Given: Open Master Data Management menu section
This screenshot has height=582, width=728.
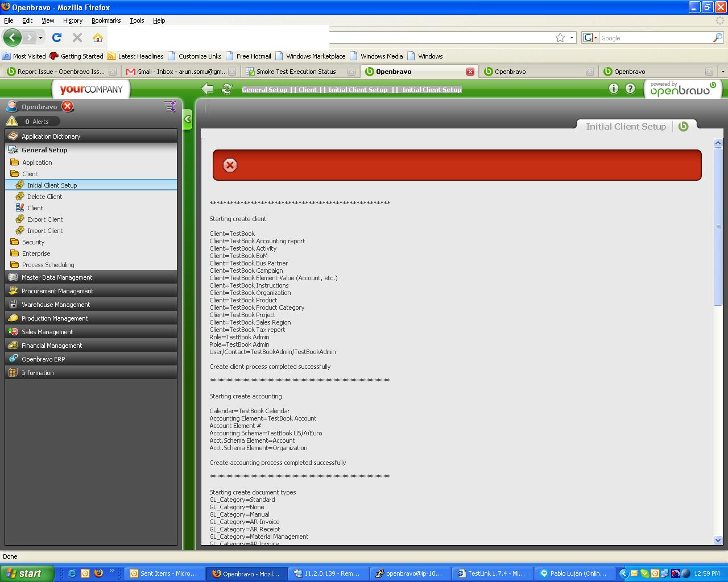Looking at the screenshot, I should pos(91,277).
